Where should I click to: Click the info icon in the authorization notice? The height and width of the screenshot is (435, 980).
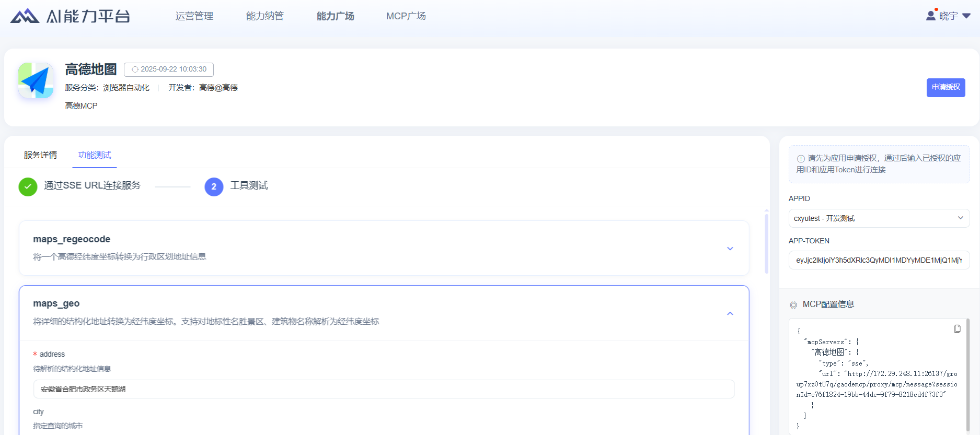pos(801,159)
